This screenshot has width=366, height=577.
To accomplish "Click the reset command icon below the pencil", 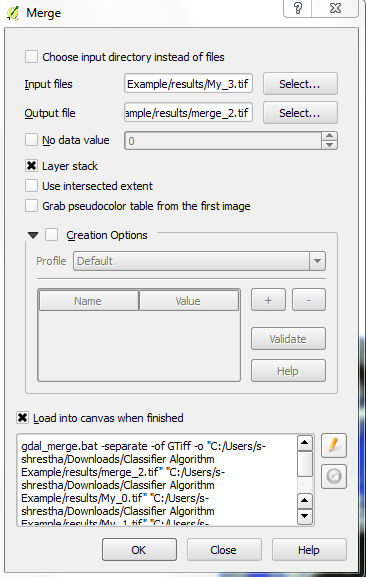I will [334, 477].
